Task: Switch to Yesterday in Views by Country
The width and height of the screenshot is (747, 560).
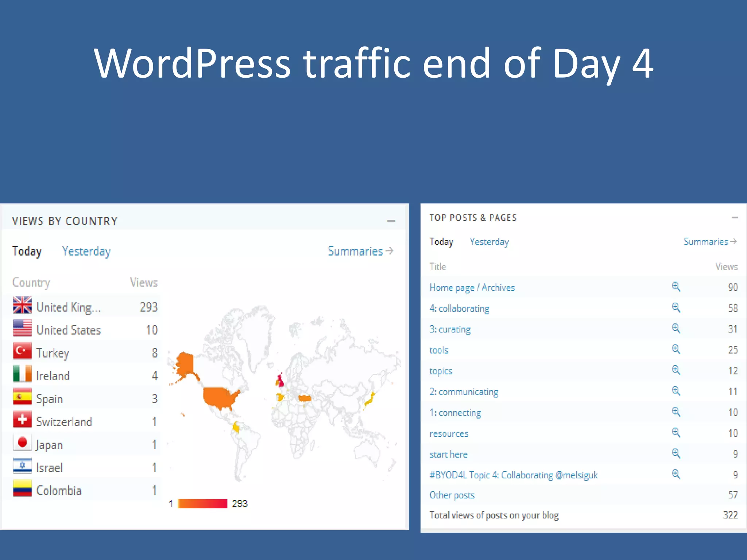Action: tap(86, 252)
